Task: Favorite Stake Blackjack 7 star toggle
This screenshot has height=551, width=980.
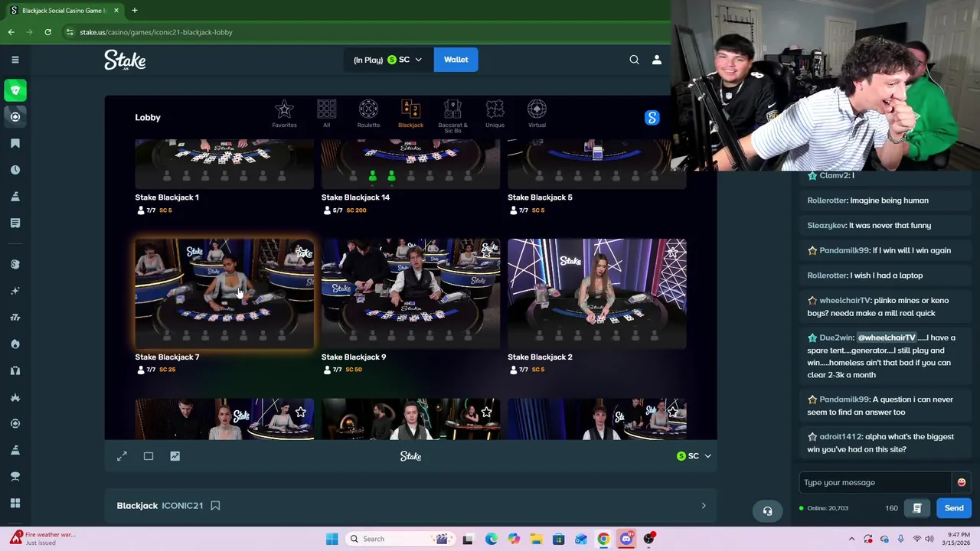Action: (302, 252)
